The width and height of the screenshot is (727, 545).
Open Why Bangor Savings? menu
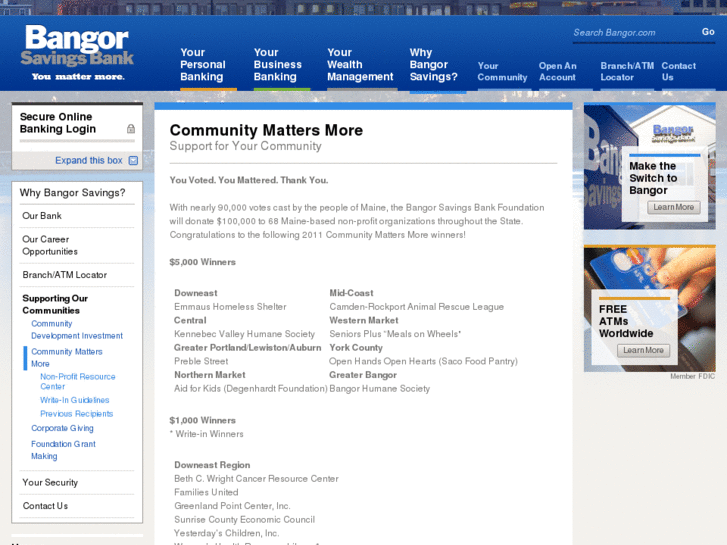[433, 64]
